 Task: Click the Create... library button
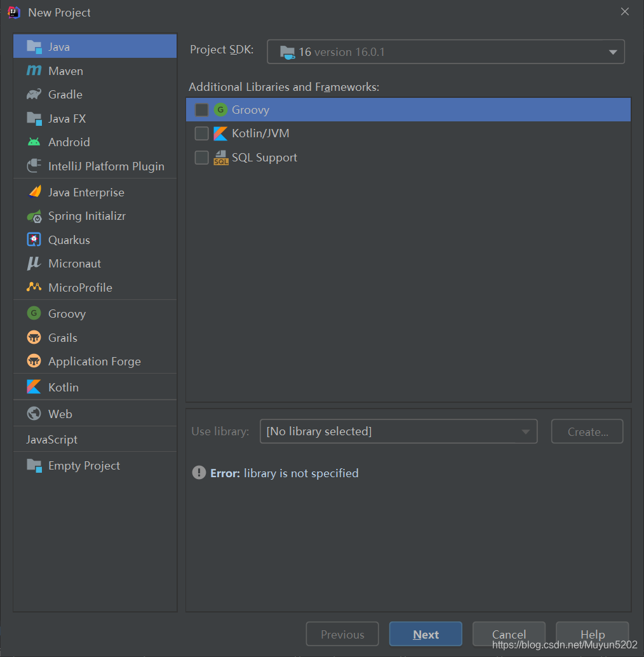587,431
